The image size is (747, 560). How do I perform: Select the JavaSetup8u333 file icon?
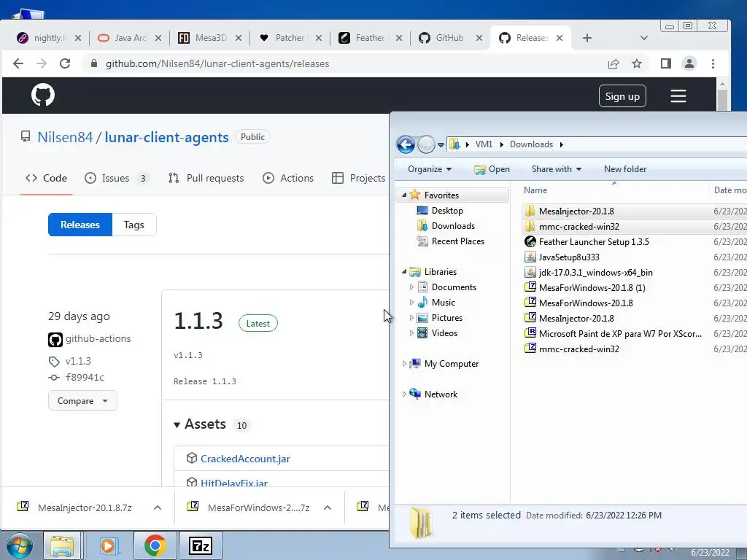(530, 257)
